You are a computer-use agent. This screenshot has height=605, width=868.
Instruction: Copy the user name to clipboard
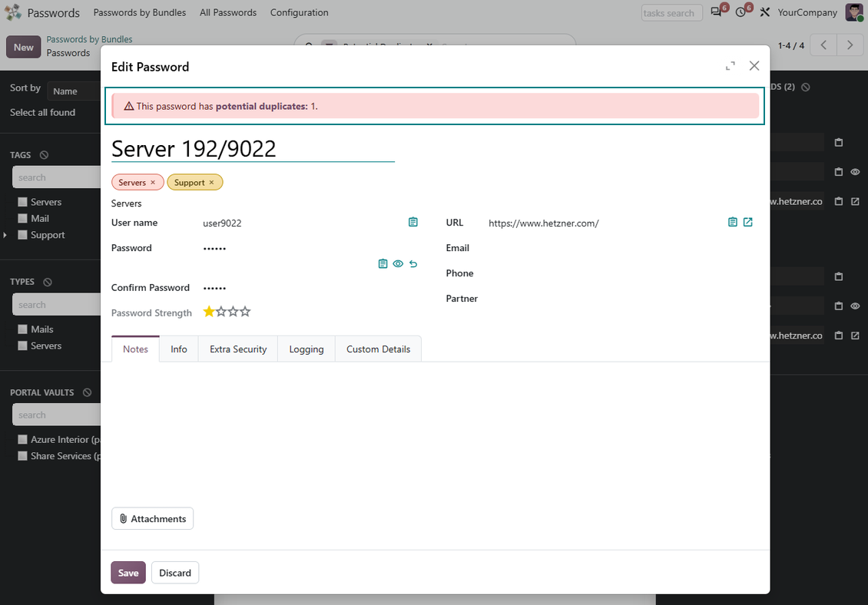413,222
